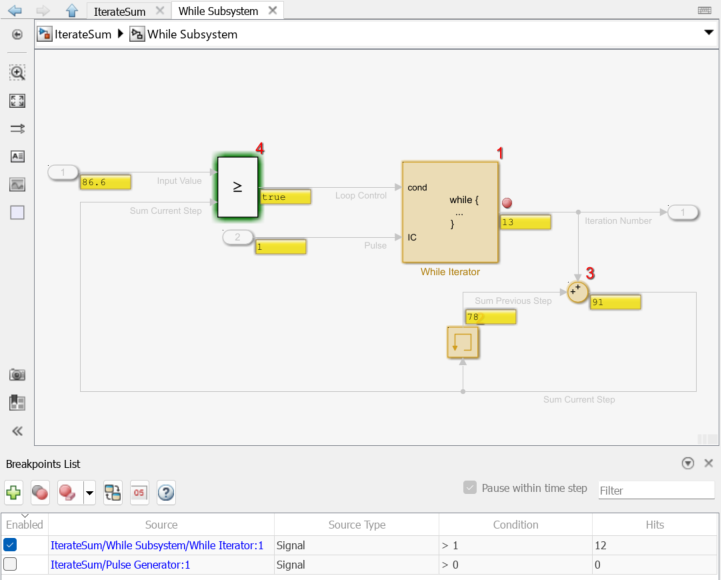This screenshot has height=580, width=721.
Task: Click the red breakpoint dot on While Iterator output
Action: [507, 203]
